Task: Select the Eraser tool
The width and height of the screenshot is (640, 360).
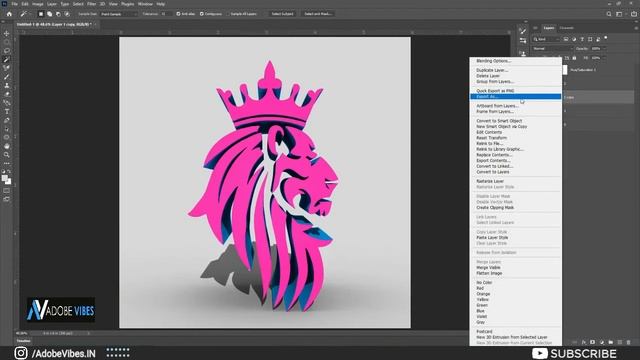Action: point(7,94)
